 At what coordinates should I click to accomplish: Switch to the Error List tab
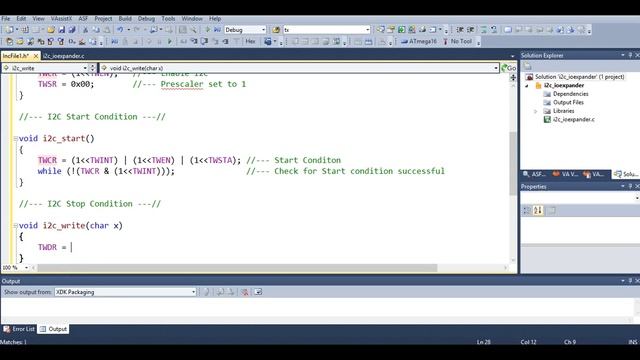(19, 329)
